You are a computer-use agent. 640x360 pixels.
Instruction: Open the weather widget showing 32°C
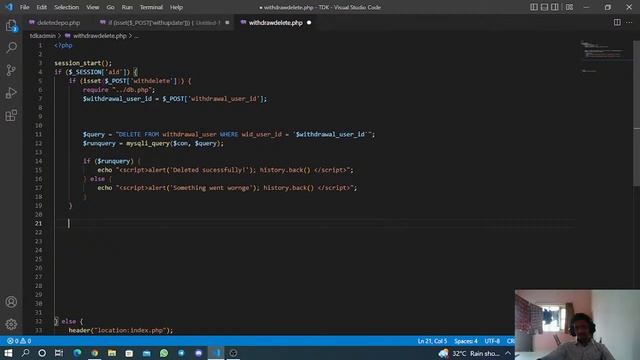tap(469, 353)
